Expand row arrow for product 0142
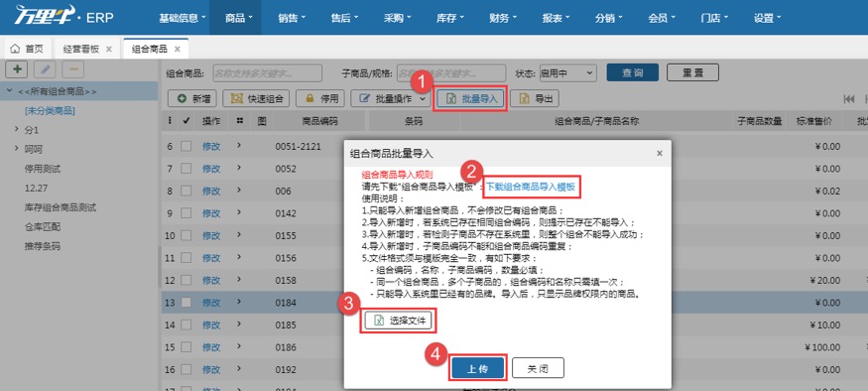868x391 pixels. 239,213
